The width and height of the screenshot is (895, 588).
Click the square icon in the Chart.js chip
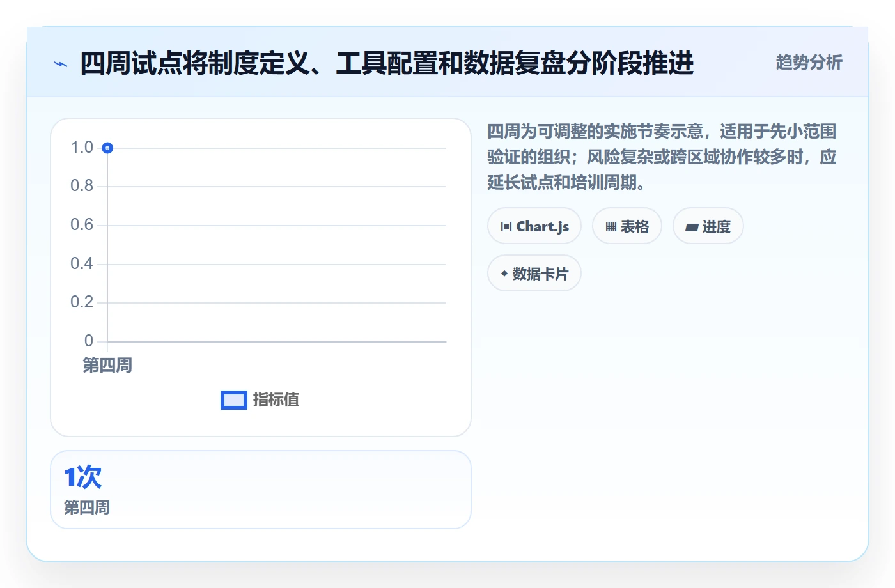click(506, 227)
